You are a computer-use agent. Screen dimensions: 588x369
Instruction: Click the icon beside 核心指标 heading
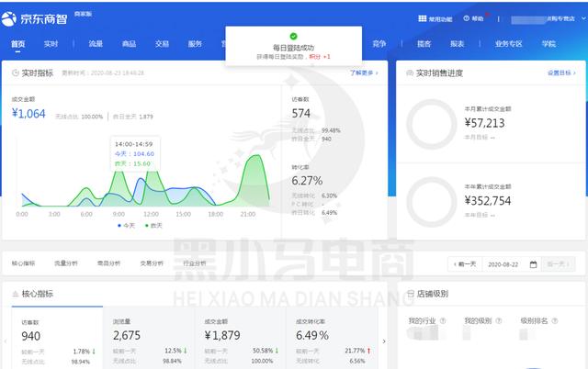16,294
